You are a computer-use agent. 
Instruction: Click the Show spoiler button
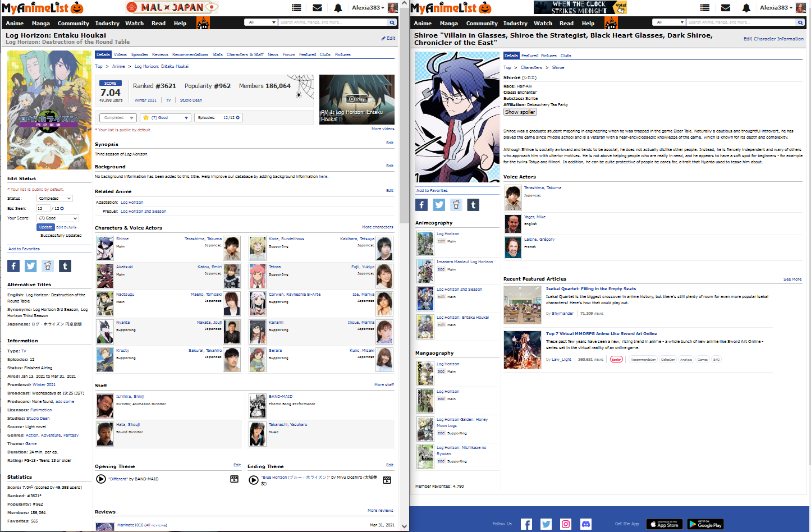pos(520,112)
